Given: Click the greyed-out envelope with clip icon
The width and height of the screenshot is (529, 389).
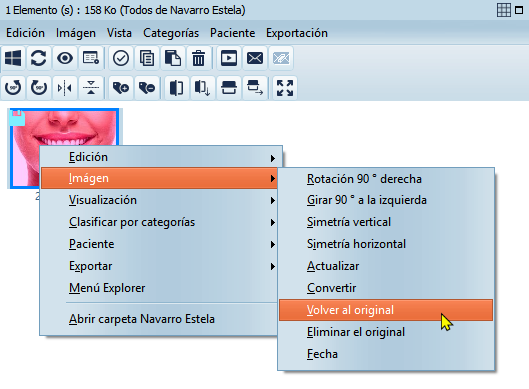Looking at the screenshot, I should coord(281,58).
